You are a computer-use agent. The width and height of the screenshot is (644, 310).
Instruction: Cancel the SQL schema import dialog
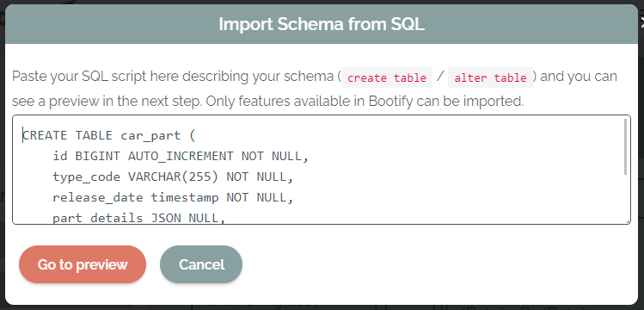(x=201, y=264)
